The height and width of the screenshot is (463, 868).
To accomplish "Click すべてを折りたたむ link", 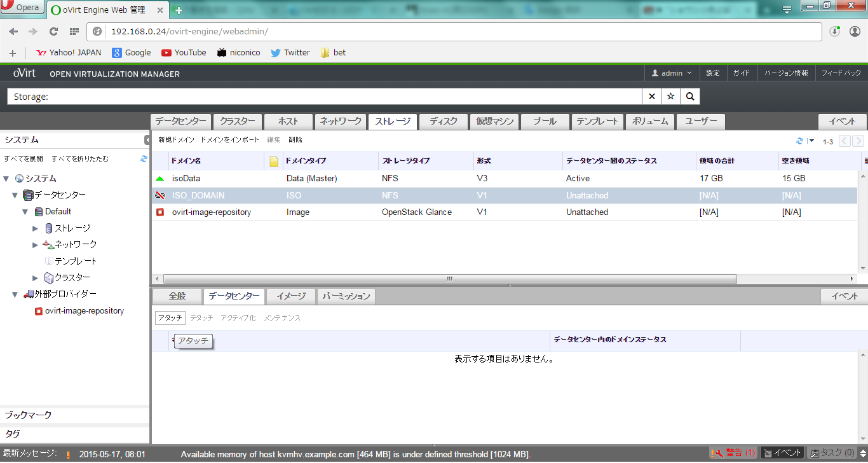I will (x=80, y=158).
